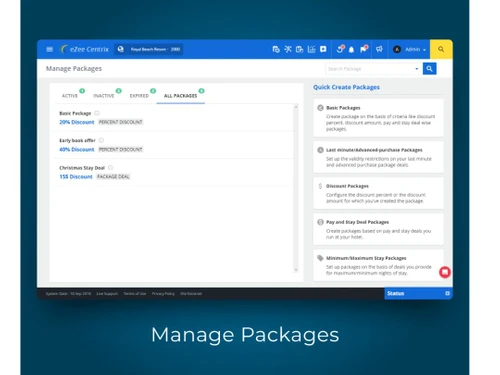Open the 40% Discount package link

coord(77,150)
